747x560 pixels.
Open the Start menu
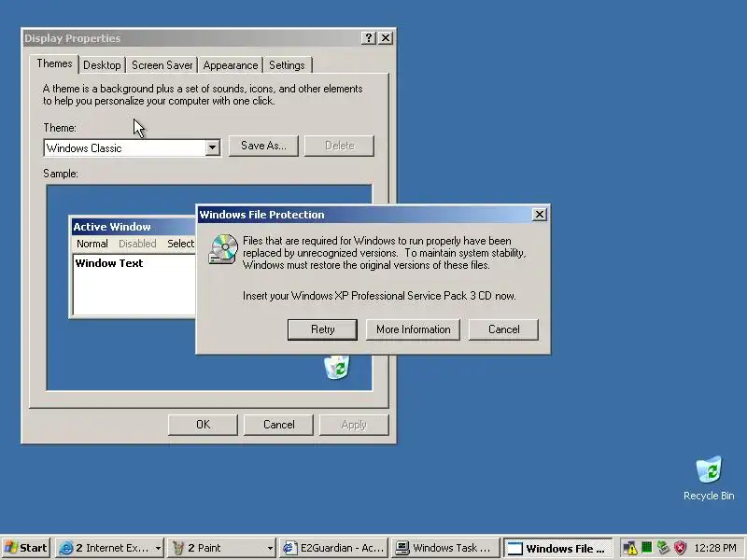coord(26,548)
